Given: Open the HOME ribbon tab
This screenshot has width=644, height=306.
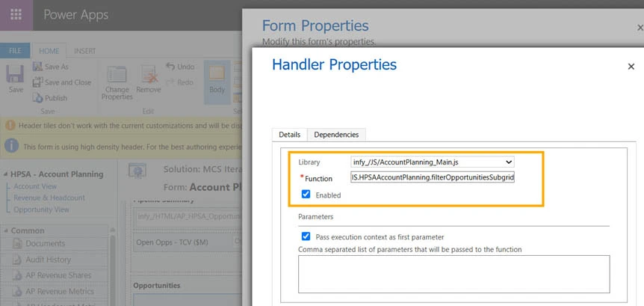Looking at the screenshot, I should tap(49, 51).
